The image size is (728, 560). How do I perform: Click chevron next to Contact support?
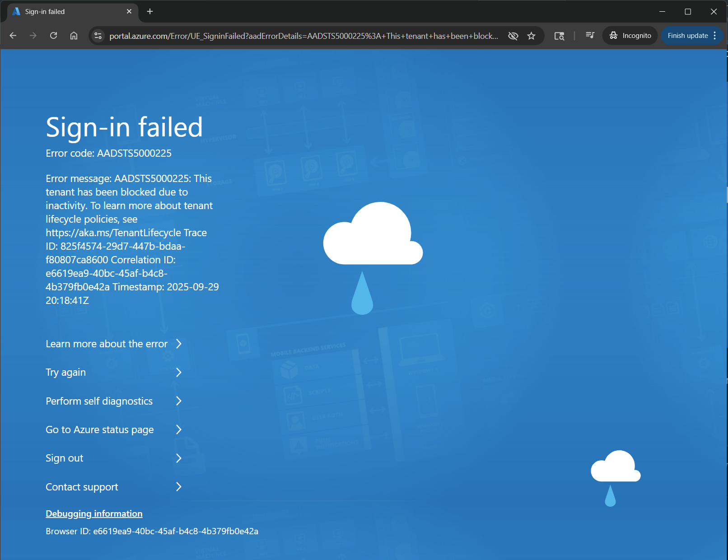(x=179, y=487)
